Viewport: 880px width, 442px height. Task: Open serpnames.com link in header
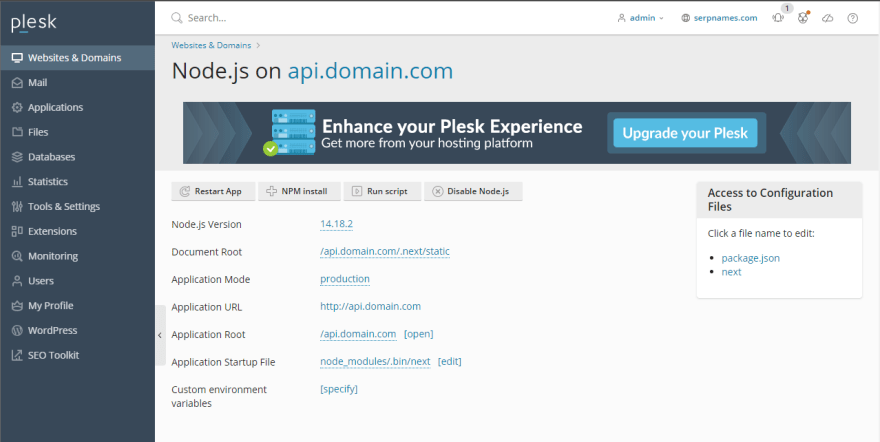(725, 18)
